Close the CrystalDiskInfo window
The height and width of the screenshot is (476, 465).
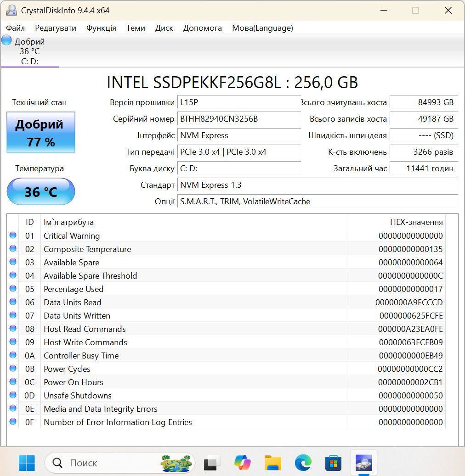point(448,10)
